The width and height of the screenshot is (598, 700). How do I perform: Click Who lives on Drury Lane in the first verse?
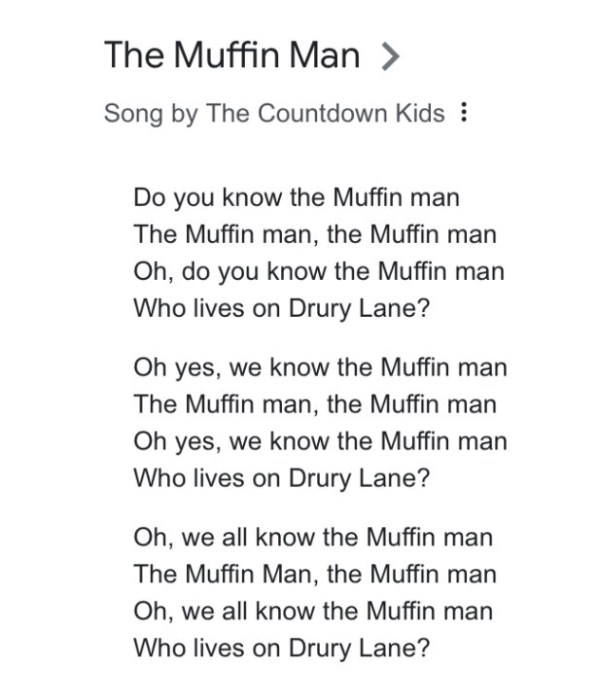click(x=281, y=309)
